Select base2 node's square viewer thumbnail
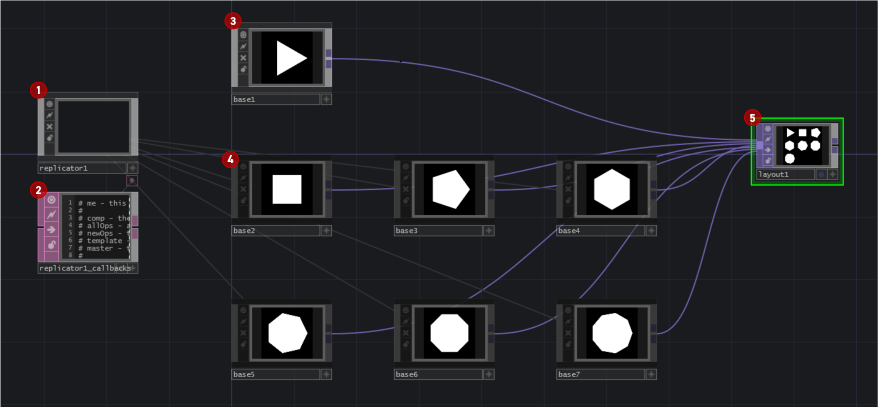878x407 pixels. (x=287, y=189)
